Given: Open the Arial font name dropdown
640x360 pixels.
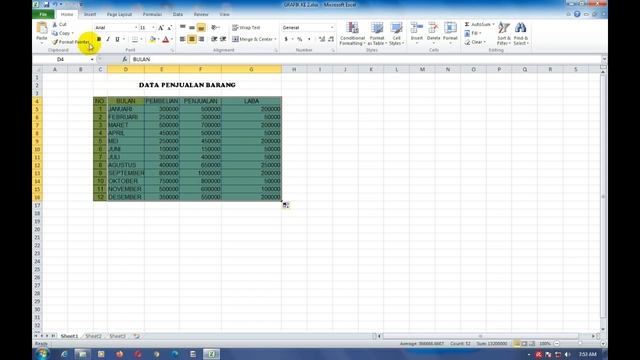Looking at the screenshot, I should click(x=136, y=28).
